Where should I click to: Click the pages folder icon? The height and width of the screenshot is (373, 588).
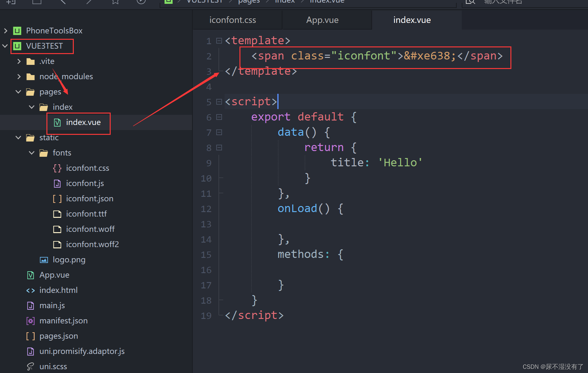click(31, 92)
